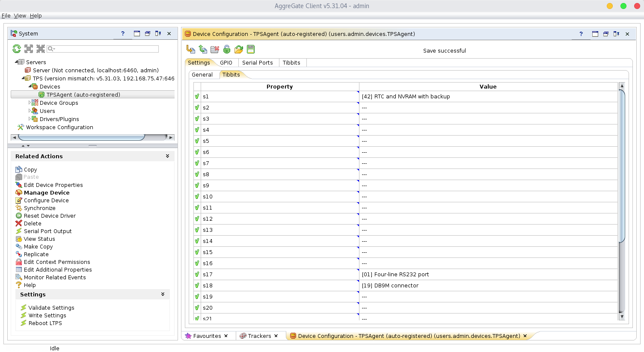Click the green export properties arrow icon

pyautogui.click(x=203, y=49)
